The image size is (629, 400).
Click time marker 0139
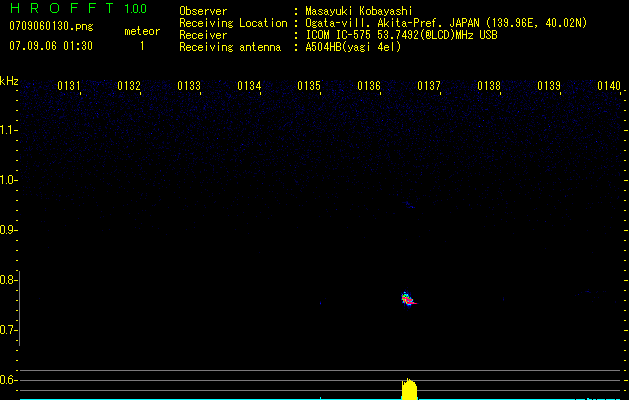click(x=549, y=86)
